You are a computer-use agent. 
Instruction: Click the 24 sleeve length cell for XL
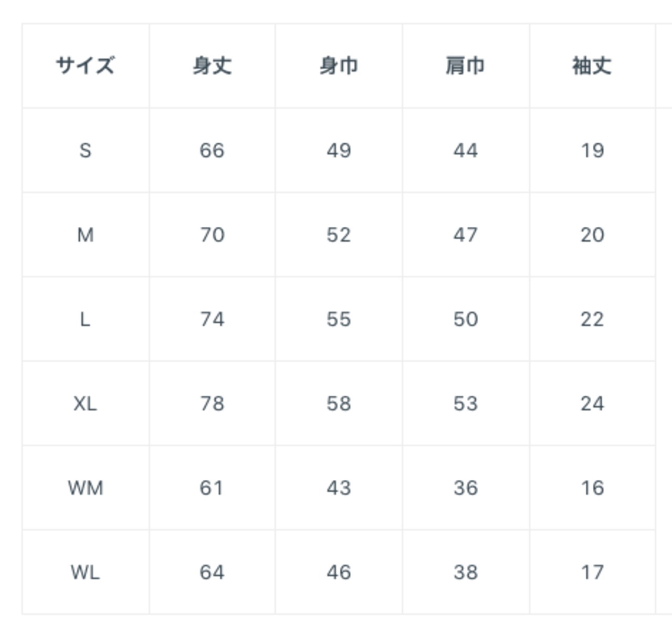(x=592, y=404)
